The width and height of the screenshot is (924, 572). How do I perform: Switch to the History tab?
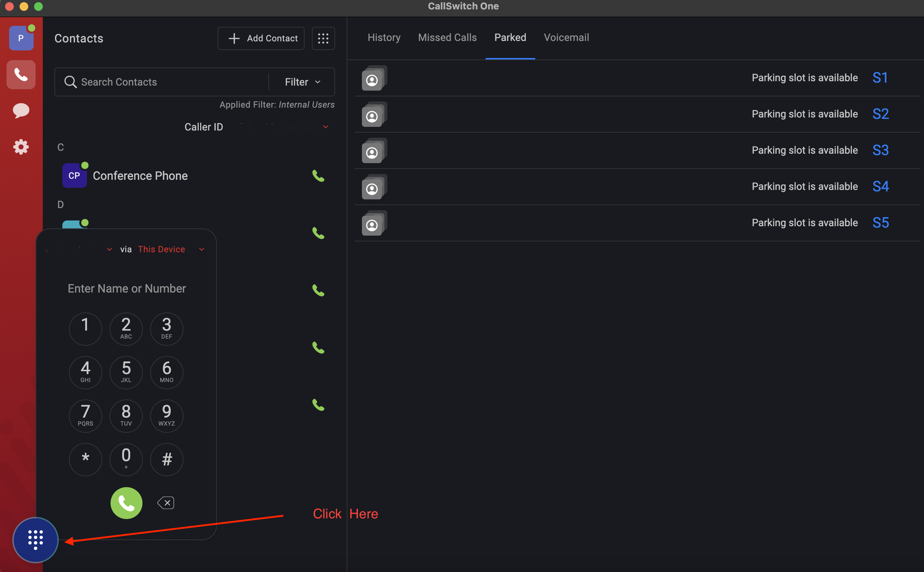pyautogui.click(x=384, y=37)
